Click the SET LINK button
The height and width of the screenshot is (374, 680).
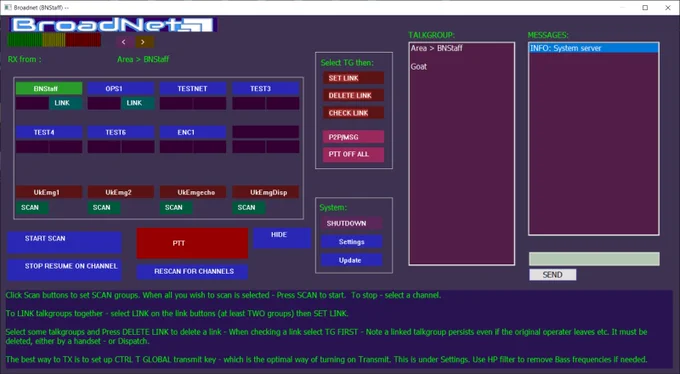353,78
